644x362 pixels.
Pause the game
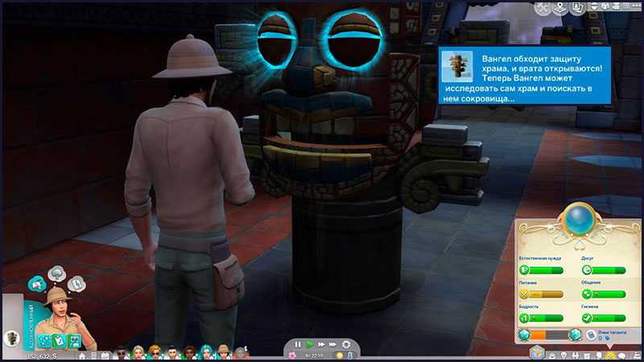298,345
